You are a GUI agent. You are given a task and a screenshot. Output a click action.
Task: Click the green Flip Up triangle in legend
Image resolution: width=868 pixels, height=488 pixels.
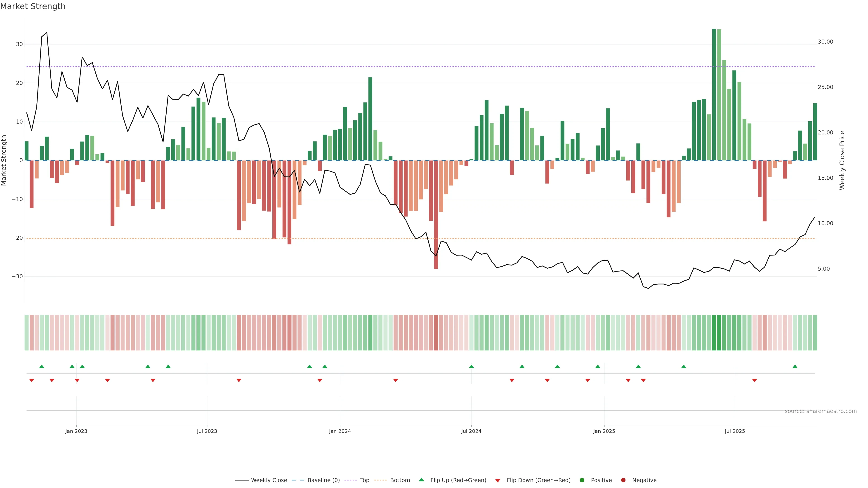point(421,480)
